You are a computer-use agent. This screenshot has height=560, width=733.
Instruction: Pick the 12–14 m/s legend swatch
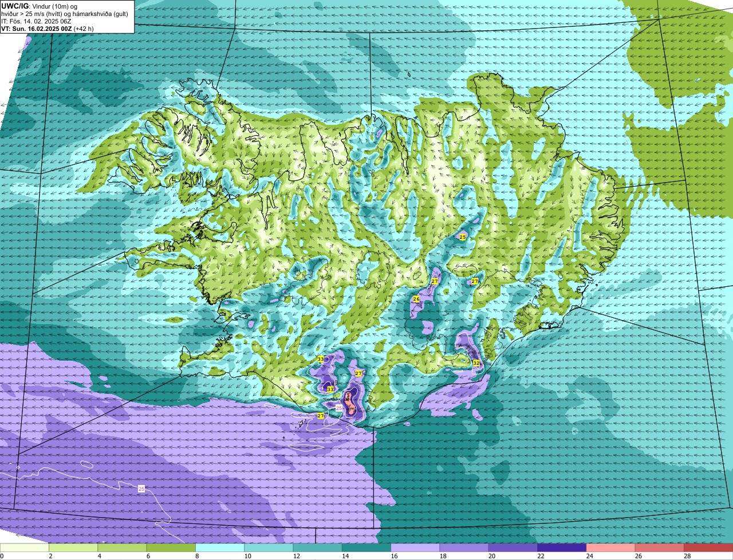[318, 548]
